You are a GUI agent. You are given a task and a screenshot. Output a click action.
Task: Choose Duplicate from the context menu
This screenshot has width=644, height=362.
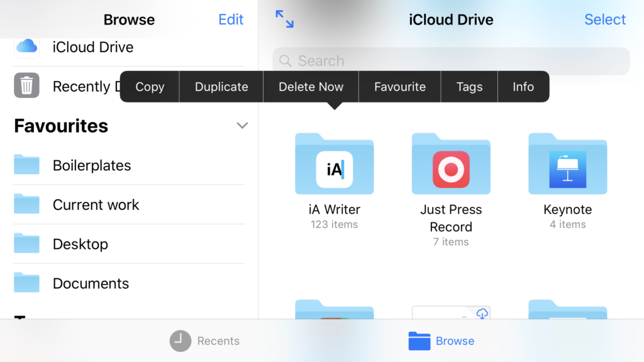coord(221,86)
